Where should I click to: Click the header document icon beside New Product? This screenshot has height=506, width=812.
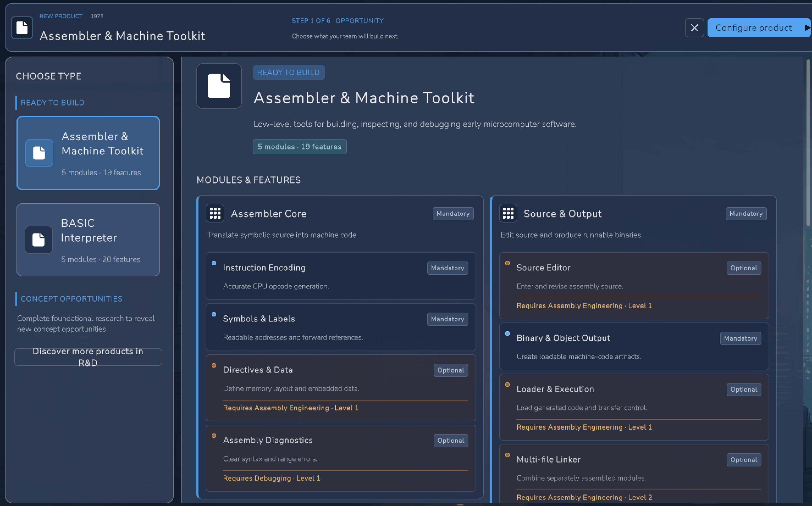click(22, 27)
